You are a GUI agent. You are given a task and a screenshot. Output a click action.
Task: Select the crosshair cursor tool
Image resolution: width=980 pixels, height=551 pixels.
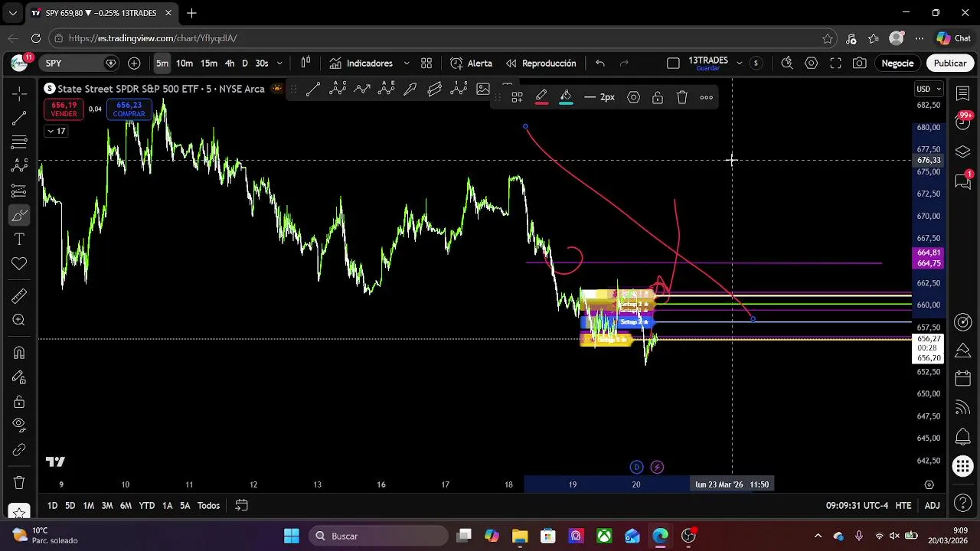coord(19,93)
